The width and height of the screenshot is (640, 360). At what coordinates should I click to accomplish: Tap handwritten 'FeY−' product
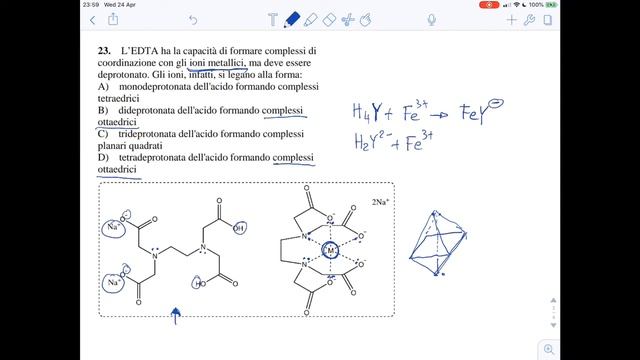[x=482, y=111]
